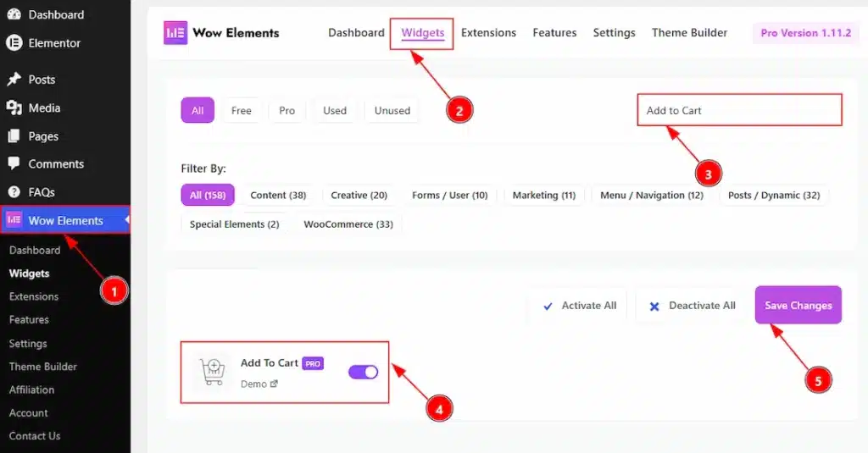Select the All (158) category filter
The height and width of the screenshot is (453, 868).
click(x=208, y=196)
